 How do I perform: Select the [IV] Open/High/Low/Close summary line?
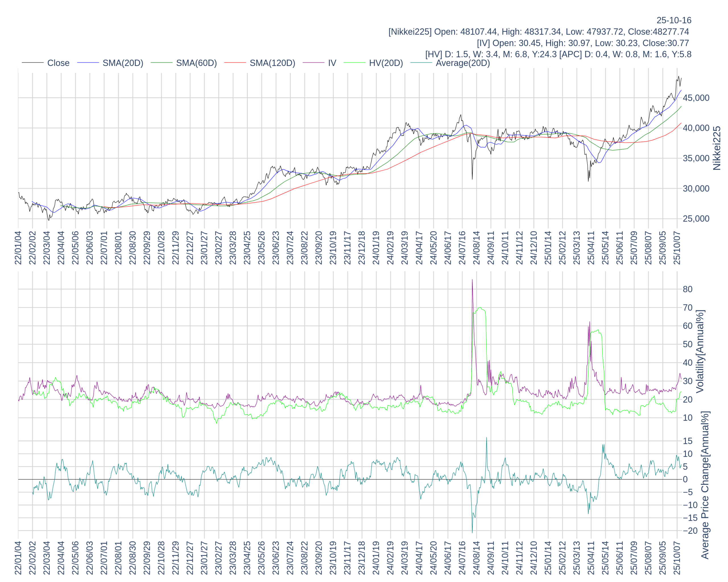tap(583, 43)
